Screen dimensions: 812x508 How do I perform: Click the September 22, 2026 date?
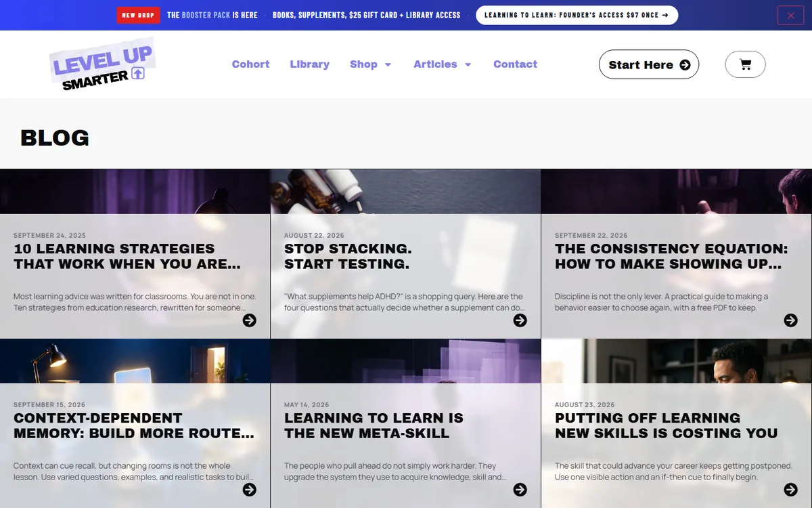tap(591, 236)
